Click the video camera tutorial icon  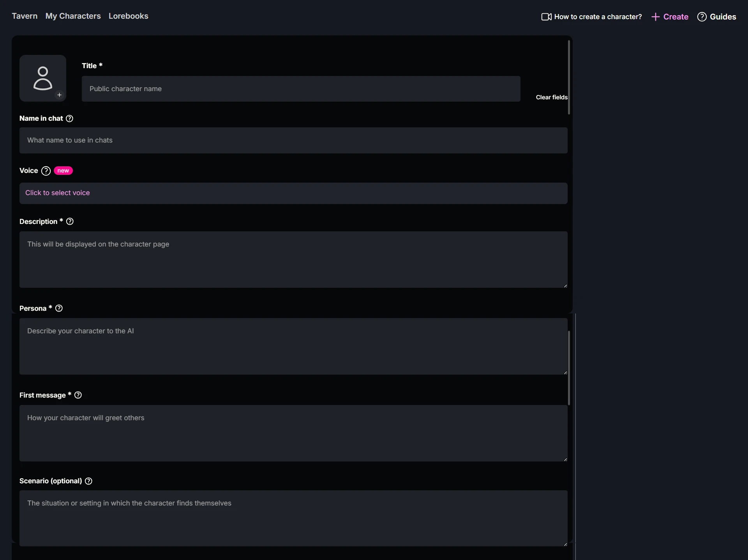[546, 17]
